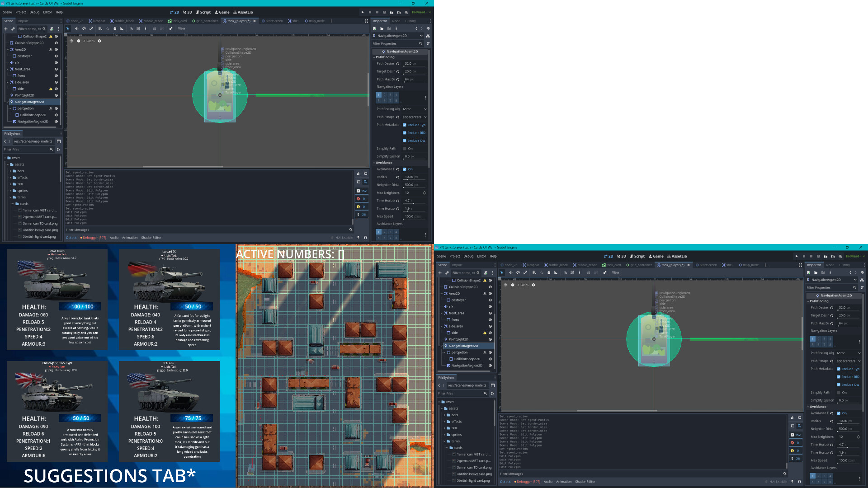Click zoom-in plus beside 313.8 % in lower viewport
868x488 pixels.
[533, 285]
